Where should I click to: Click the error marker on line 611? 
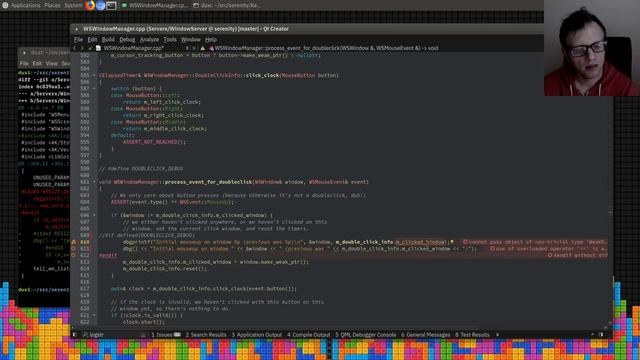[74, 249]
